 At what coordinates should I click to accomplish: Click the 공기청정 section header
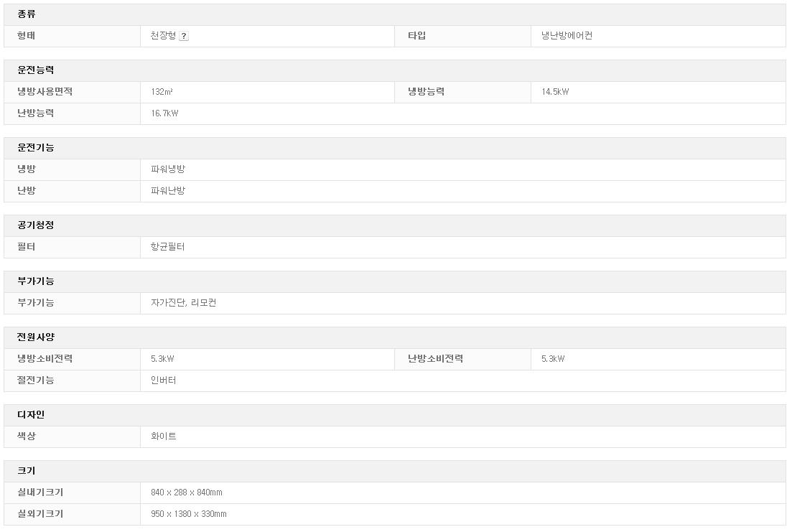[x=36, y=225]
